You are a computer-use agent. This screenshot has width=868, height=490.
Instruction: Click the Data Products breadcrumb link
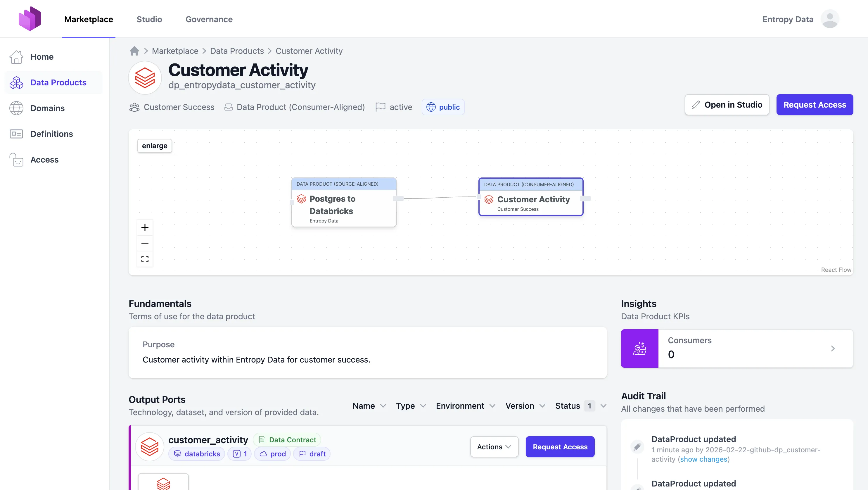click(237, 51)
